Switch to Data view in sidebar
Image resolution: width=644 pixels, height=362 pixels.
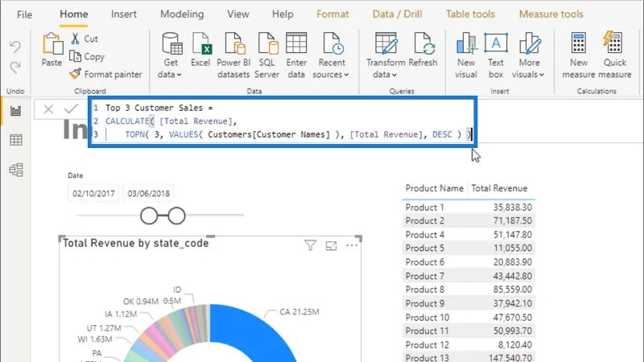point(16,140)
